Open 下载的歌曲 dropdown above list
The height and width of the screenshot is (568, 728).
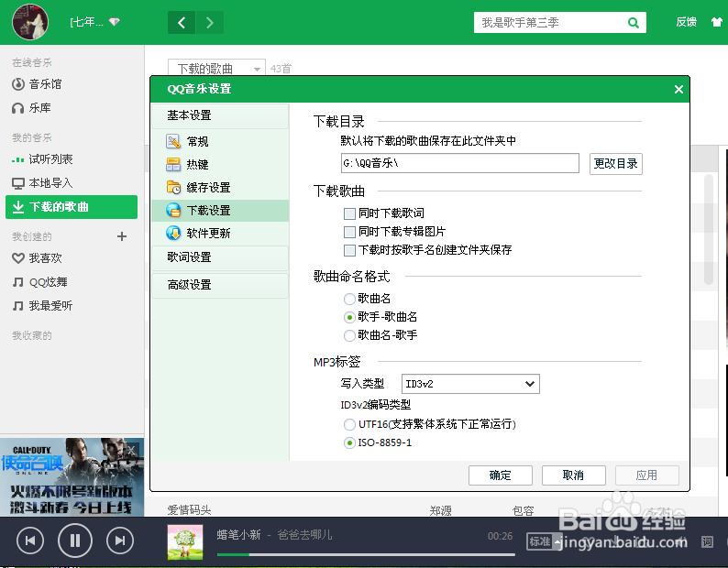216,69
